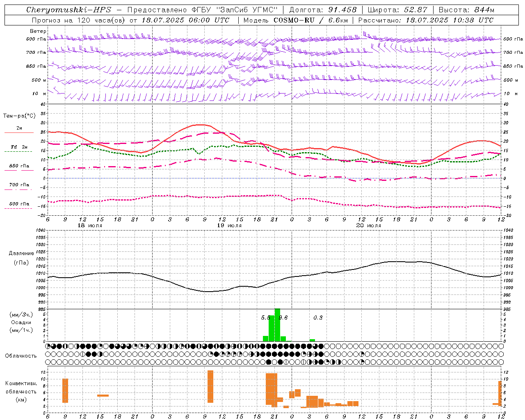
Task: Click the '5.5' precipitation amount value
Action: 265,317
